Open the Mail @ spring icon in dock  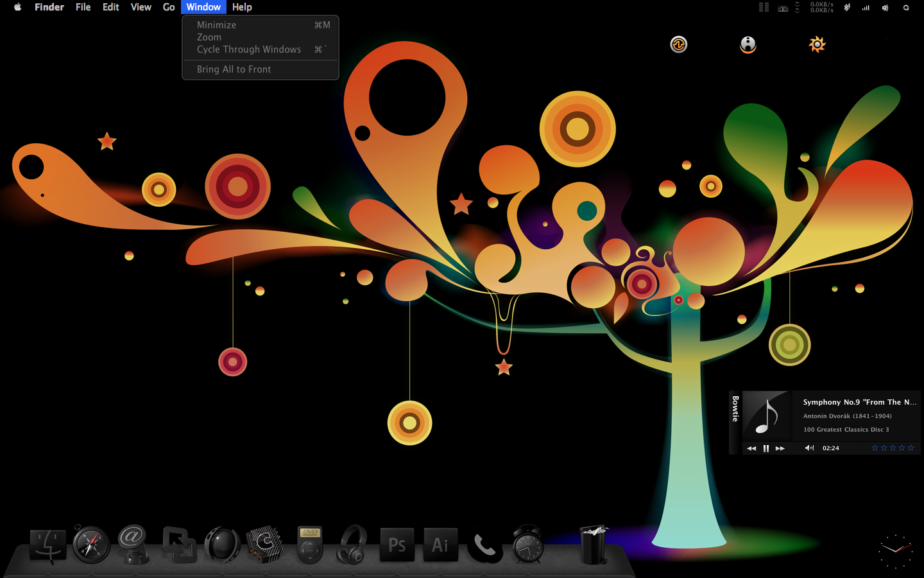[133, 545]
